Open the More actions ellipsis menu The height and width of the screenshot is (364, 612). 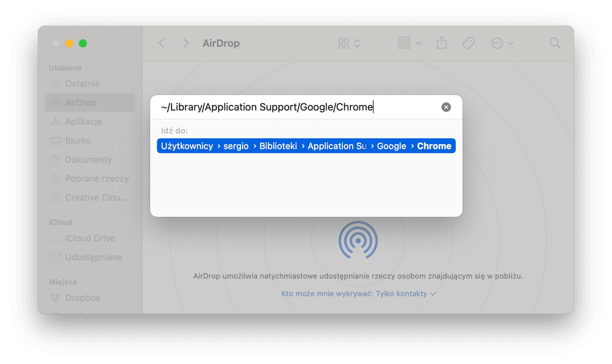(502, 43)
